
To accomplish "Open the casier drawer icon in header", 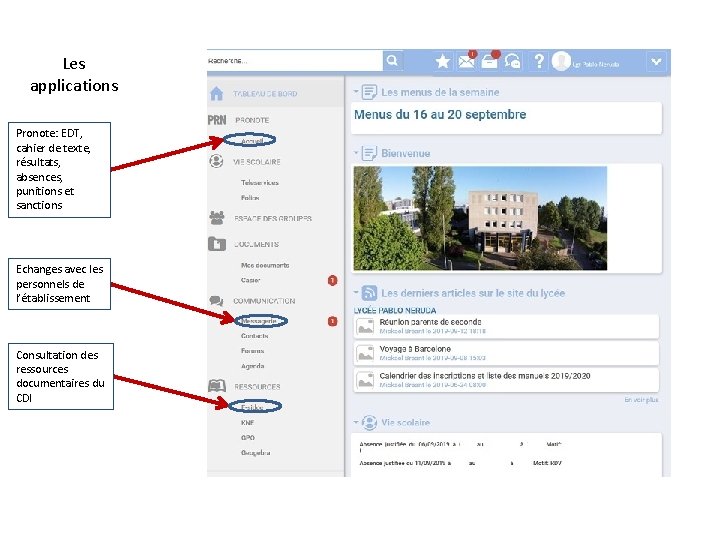I will point(489,62).
